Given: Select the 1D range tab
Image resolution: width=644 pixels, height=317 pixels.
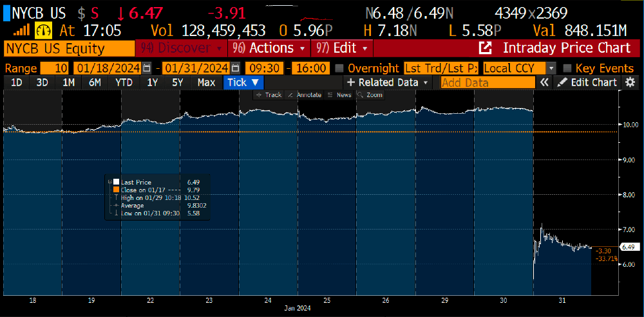Looking at the screenshot, I should 17,82.
